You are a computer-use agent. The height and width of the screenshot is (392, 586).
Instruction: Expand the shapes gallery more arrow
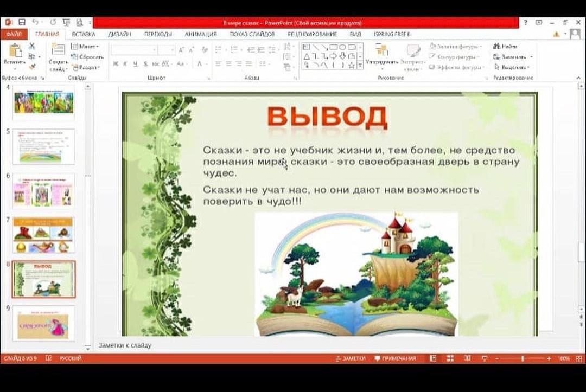[x=360, y=66]
